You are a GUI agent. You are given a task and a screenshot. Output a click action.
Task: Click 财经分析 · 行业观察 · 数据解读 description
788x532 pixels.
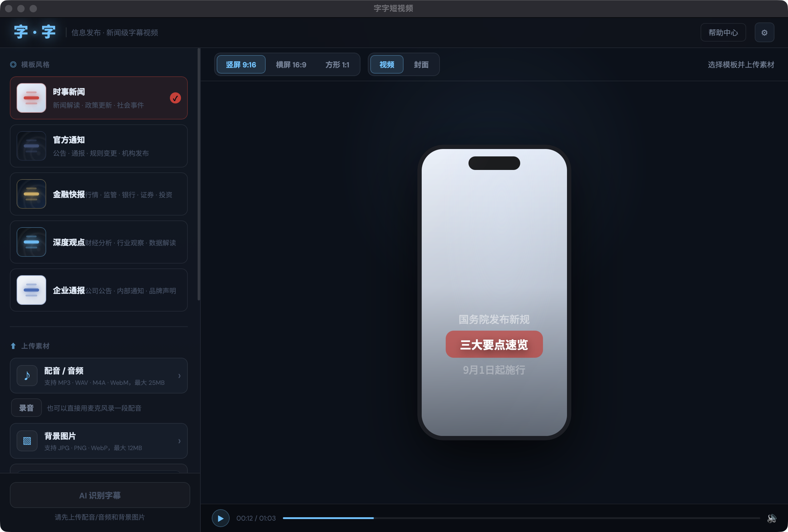point(131,243)
